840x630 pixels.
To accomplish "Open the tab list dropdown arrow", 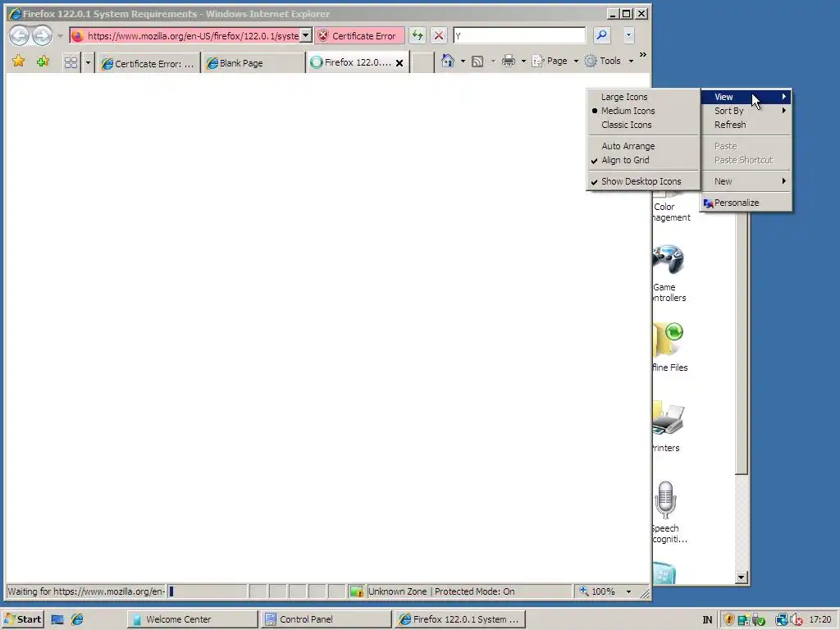I will click(x=89, y=62).
